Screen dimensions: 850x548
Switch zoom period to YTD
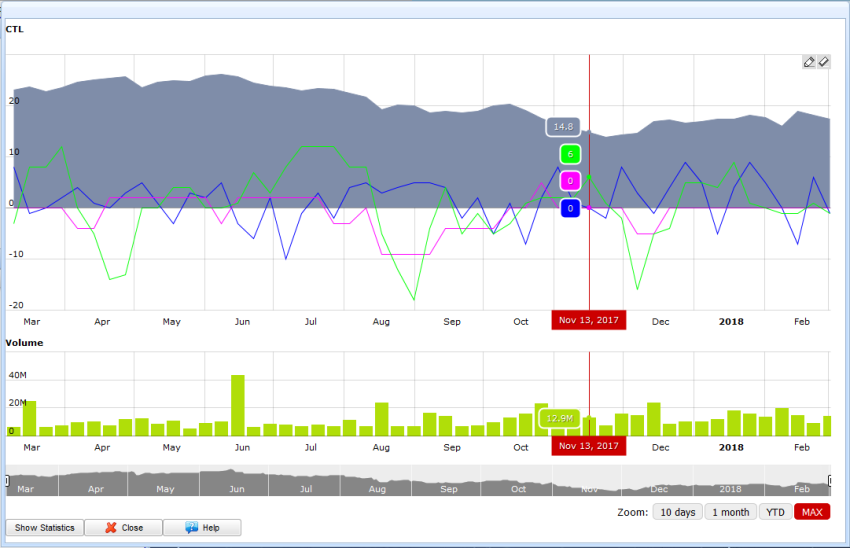(774, 512)
